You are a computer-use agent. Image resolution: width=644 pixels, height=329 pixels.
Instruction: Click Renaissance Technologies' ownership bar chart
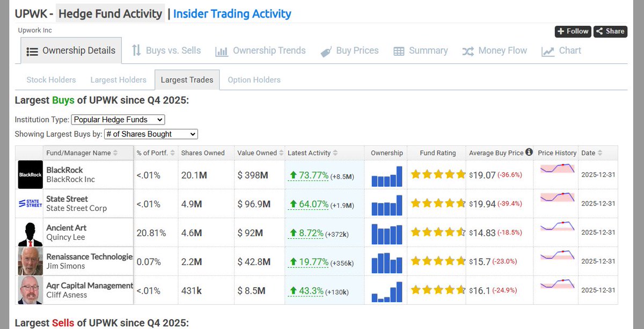(x=386, y=263)
